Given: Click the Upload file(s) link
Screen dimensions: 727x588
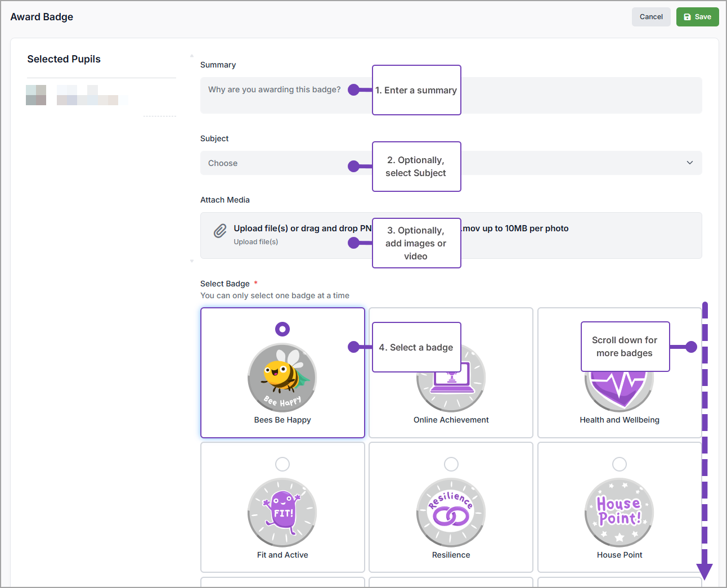Looking at the screenshot, I should pyautogui.click(x=256, y=242).
